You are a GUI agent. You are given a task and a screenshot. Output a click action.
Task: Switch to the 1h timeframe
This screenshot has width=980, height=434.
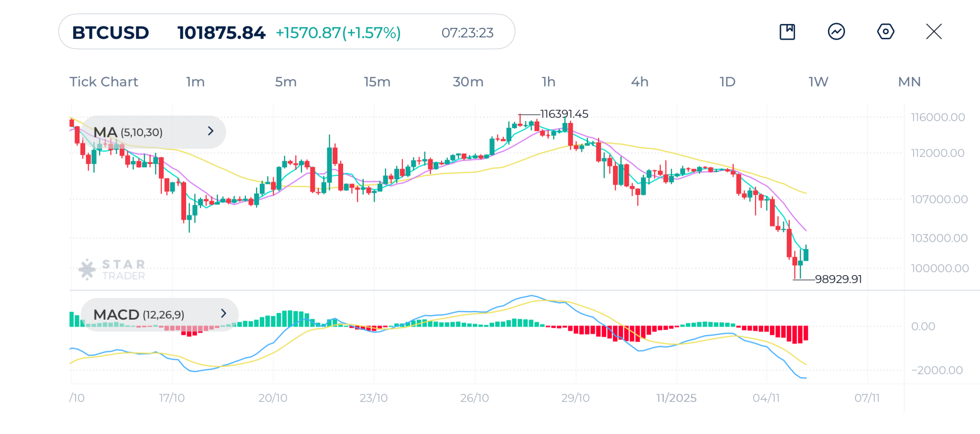tap(548, 82)
